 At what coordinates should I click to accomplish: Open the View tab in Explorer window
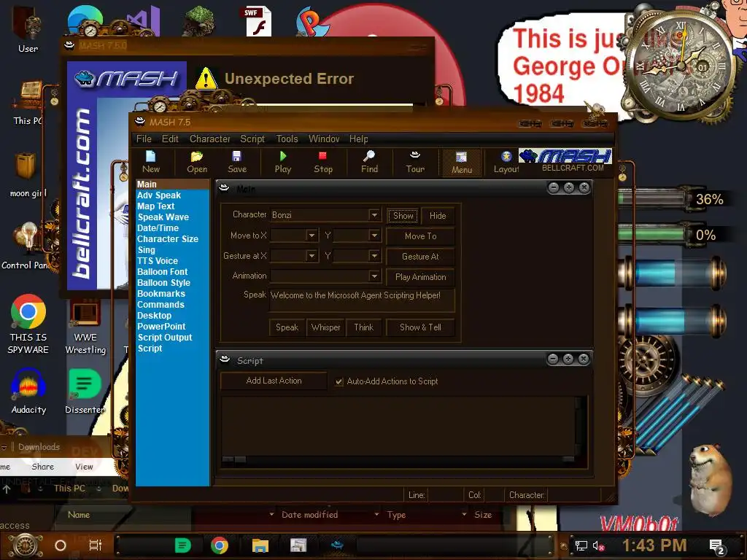click(x=84, y=467)
